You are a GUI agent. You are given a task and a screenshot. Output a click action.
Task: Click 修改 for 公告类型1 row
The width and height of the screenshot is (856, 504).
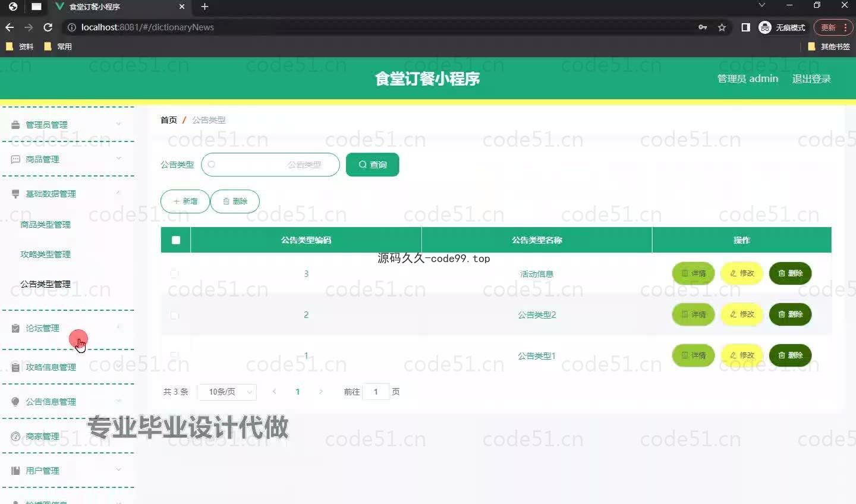(742, 355)
